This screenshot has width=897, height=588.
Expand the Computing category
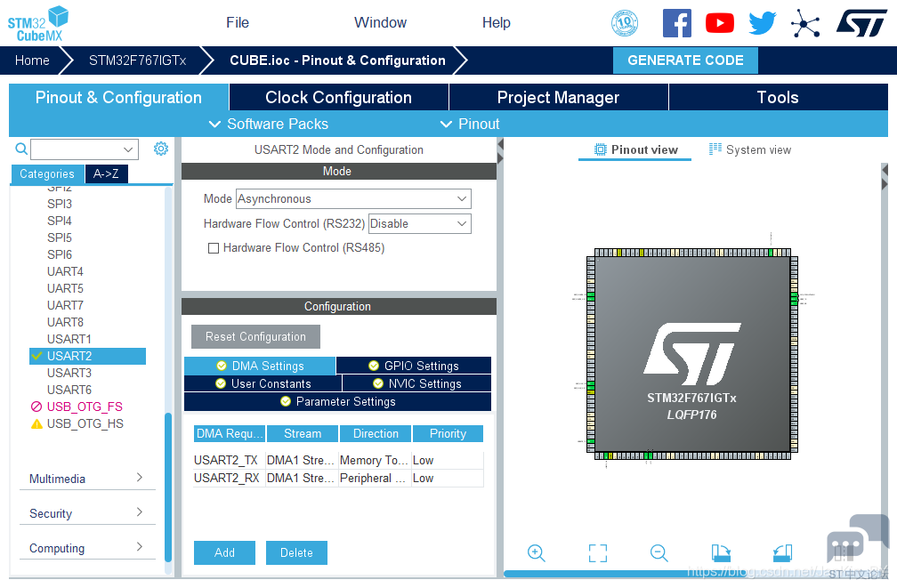tap(87, 548)
